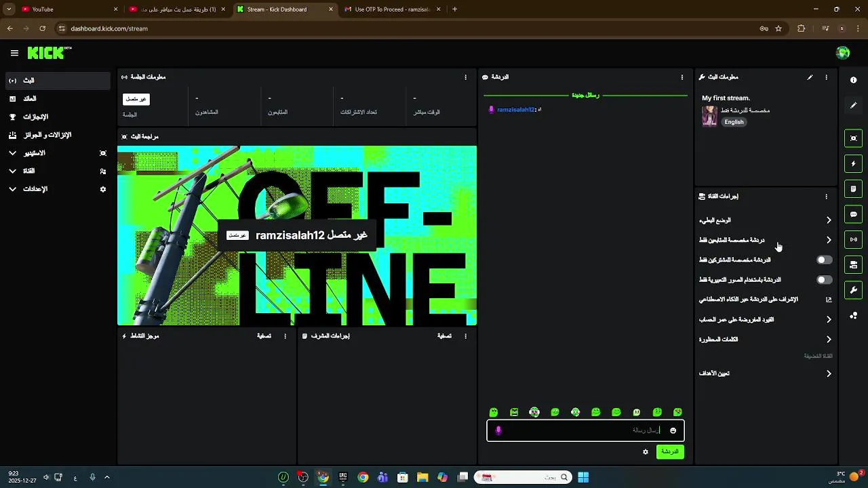
Task: Open the موجز النشاط panel three-dot menu
Action: point(285,336)
